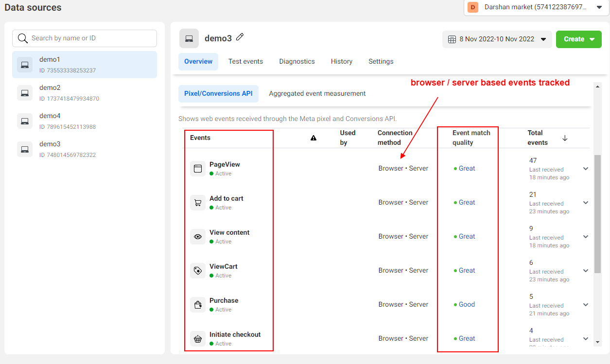Click the pencil icon beside demo3 title

click(240, 37)
